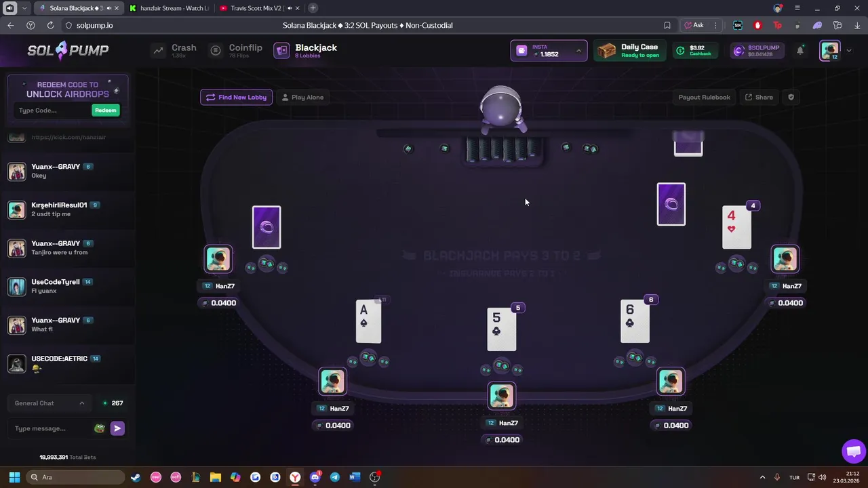Send the chat message
Viewport: 868px width, 488px height.
click(x=117, y=428)
